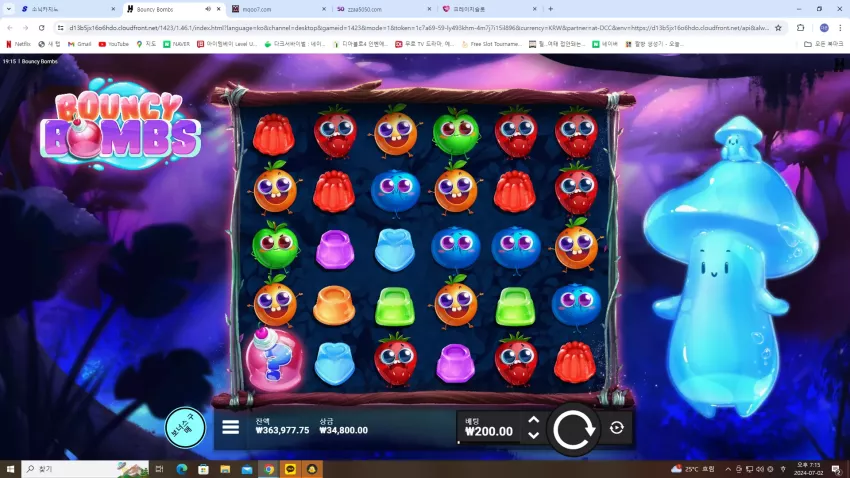Open the YouTube bookmark
850x478 pixels.
coord(113,44)
